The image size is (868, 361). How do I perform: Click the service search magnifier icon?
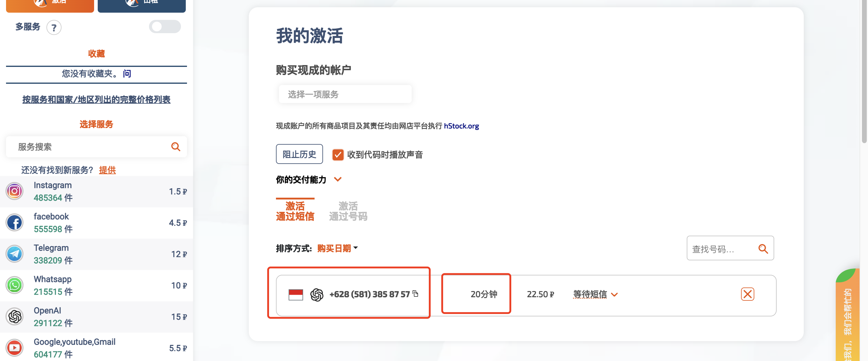176,147
